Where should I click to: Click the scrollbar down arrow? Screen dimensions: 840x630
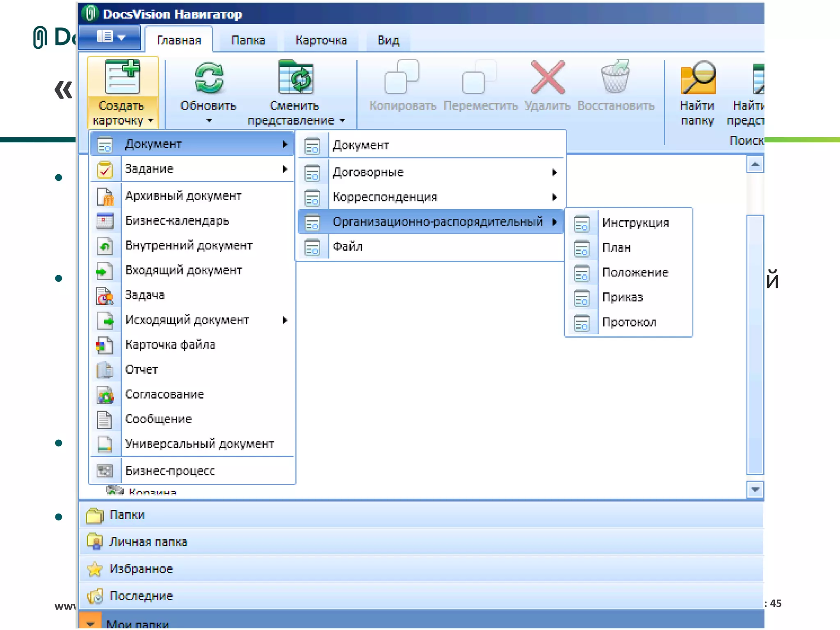(755, 489)
